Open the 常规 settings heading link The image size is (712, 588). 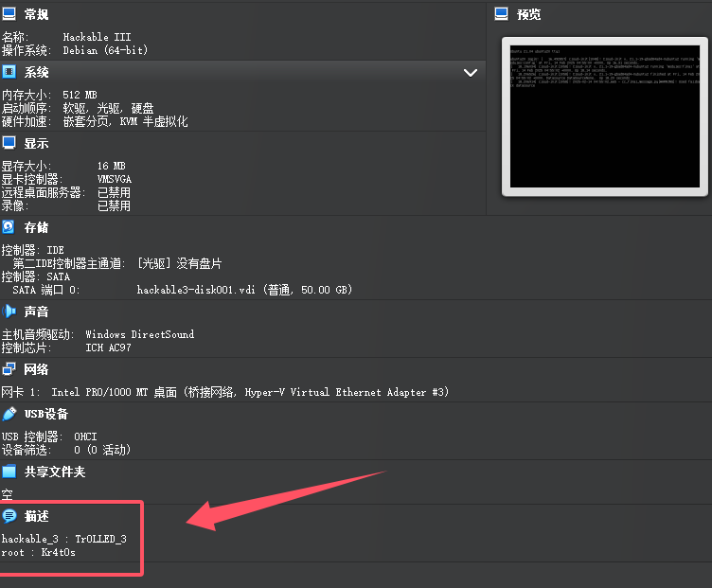pyautogui.click(x=37, y=15)
